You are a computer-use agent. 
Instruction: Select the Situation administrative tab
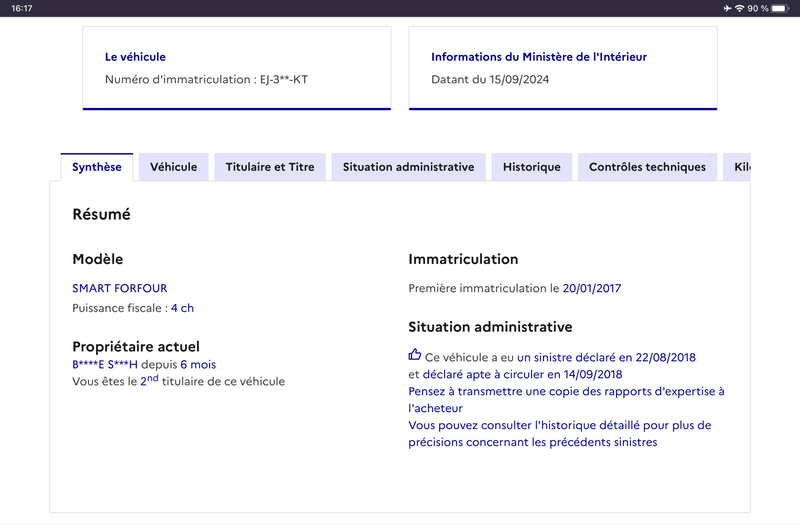(x=408, y=167)
